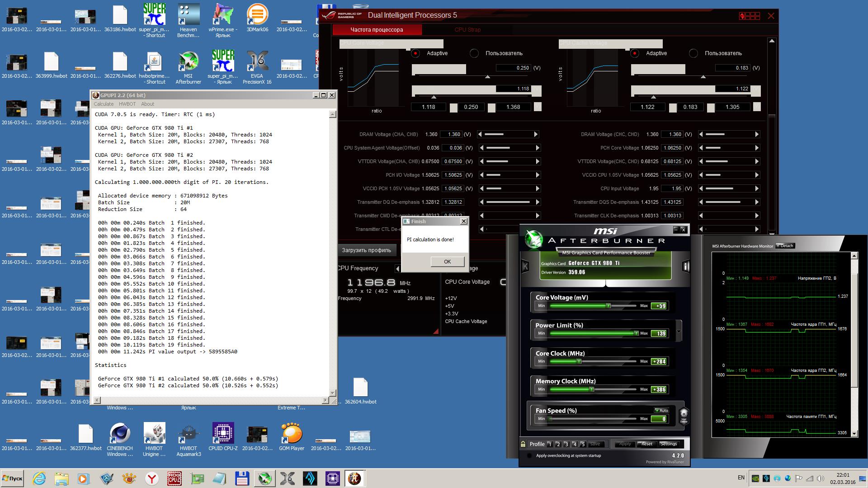The height and width of the screenshot is (488, 868).
Task: Open ROG CPU-Z taskbar icon
Action: click(x=175, y=478)
